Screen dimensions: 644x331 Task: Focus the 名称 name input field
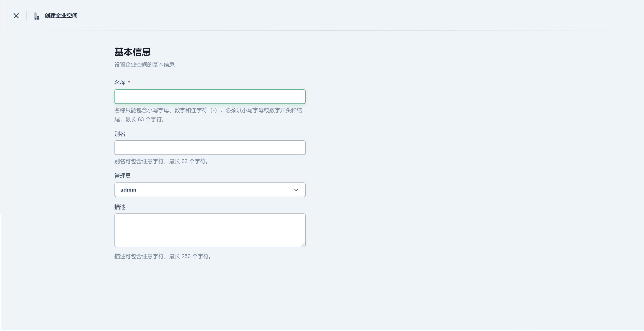[210, 97]
